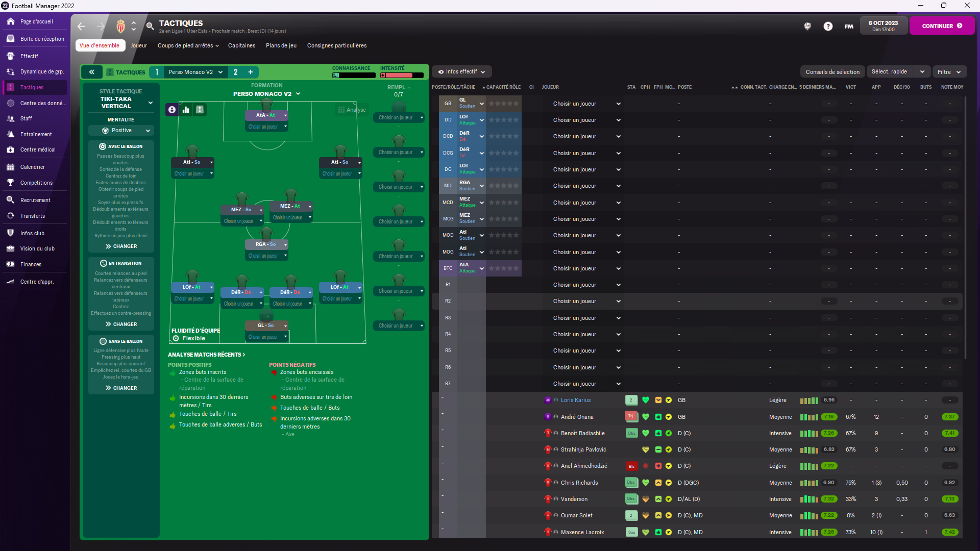Click the AS Monaco club badge
980x551 pixels.
tap(121, 26)
